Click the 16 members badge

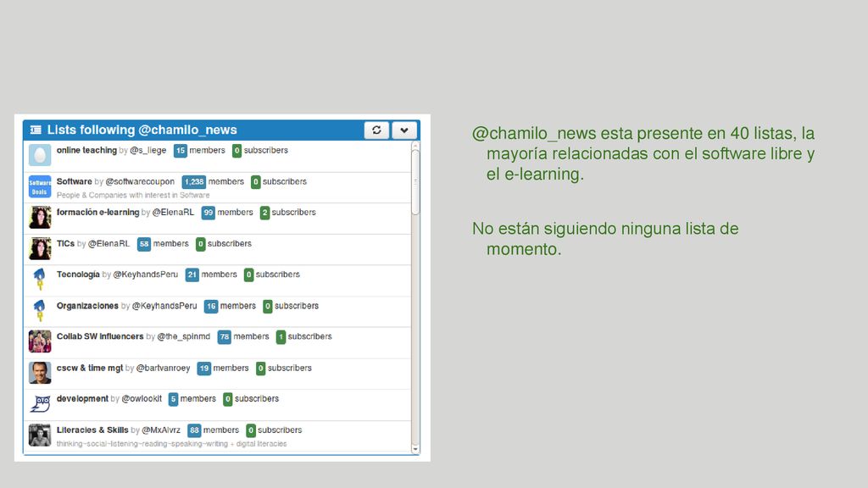(x=211, y=306)
